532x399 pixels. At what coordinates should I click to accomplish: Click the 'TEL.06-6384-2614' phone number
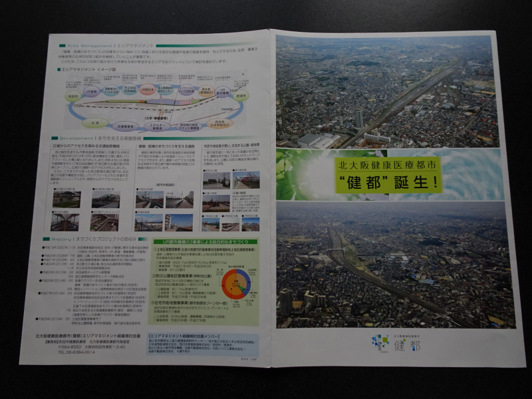point(76,352)
